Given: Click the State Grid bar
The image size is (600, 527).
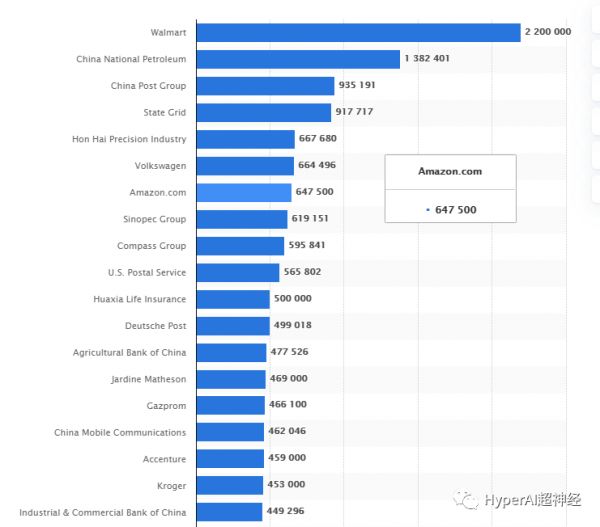Looking at the screenshot, I should (263, 112).
